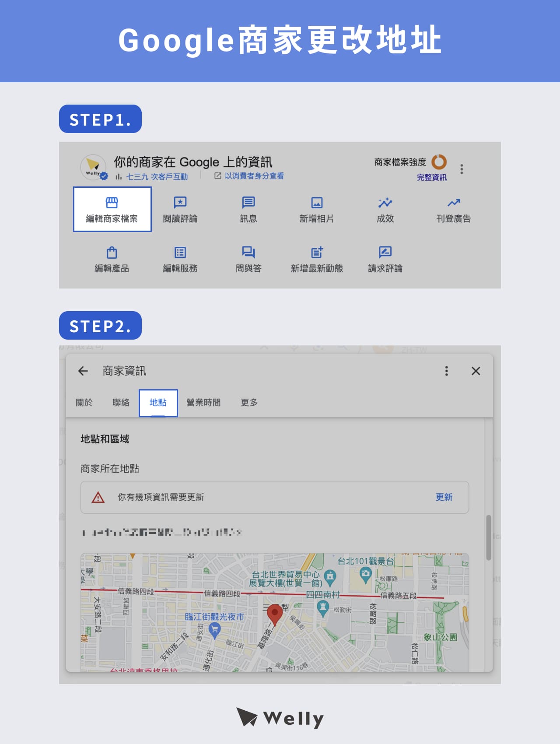Screen dimensions: 560x744
Task: Switch to the 營業時間 tab
Action: [204, 402]
